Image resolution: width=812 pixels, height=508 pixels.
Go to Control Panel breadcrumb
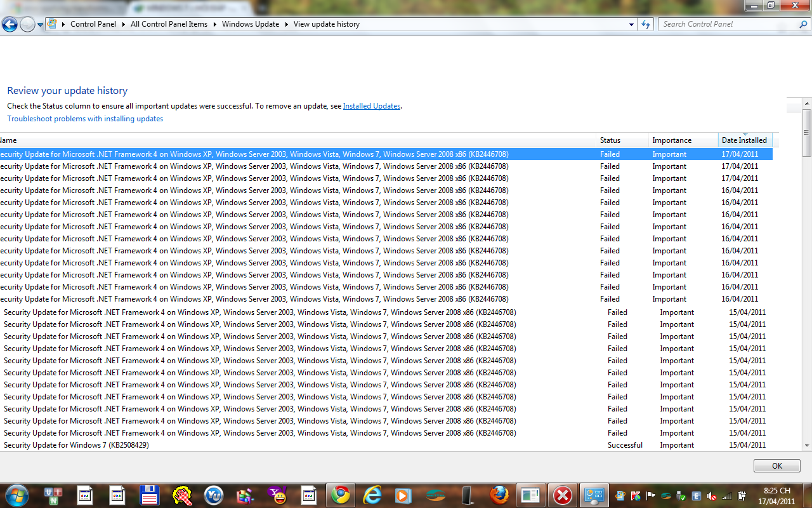93,24
